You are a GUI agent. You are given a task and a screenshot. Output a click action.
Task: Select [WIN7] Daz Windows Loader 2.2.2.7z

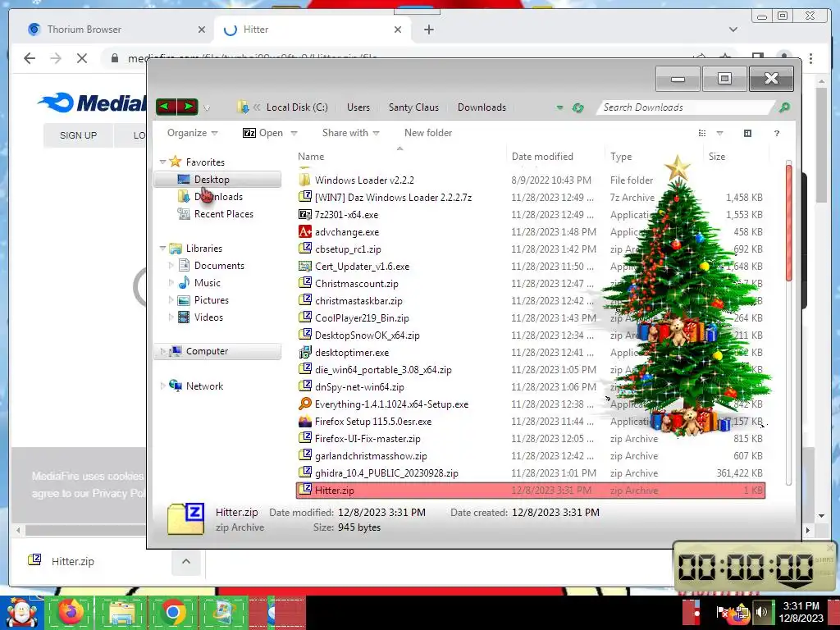[393, 197]
